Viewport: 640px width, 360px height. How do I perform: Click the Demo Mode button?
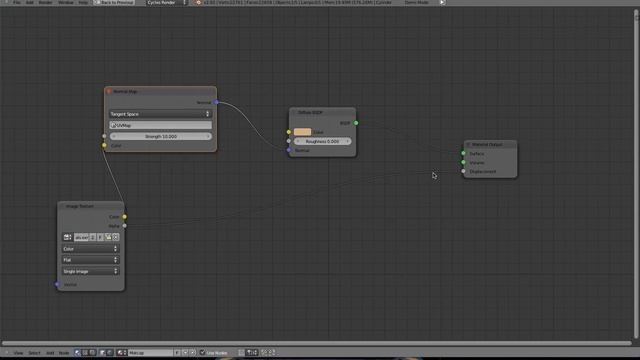(416, 2)
